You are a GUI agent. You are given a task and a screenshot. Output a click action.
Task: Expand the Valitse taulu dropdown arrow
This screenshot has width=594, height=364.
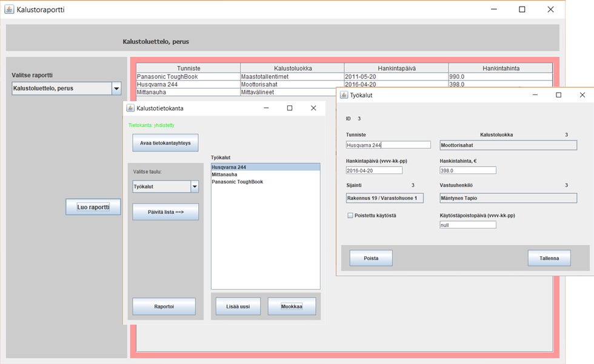pos(195,187)
